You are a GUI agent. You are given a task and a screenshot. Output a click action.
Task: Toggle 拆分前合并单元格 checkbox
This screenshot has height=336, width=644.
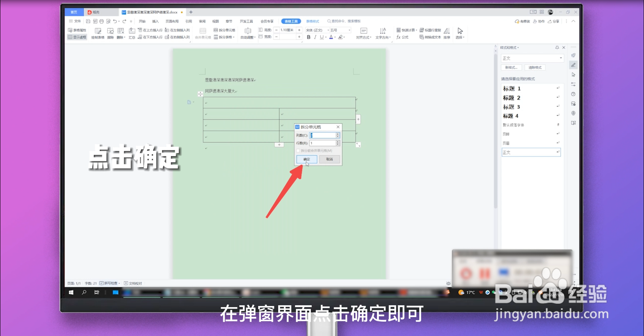pyautogui.click(x=298, y=151)
